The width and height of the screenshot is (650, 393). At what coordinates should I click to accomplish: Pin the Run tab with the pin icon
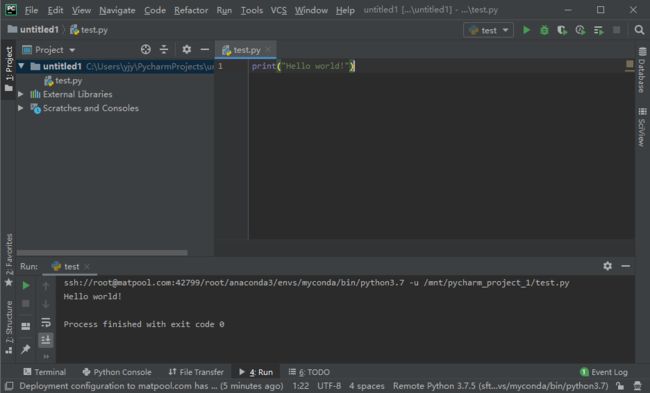[26, 349]
